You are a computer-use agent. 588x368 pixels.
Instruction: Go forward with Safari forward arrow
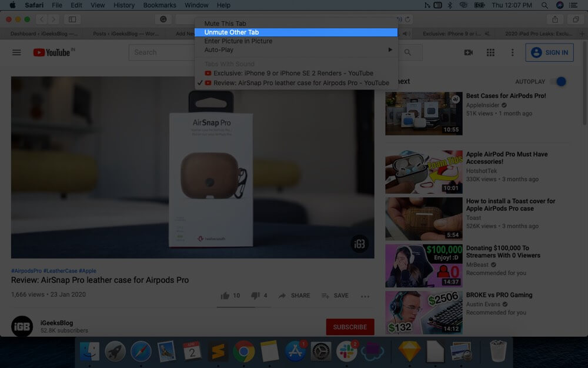tap(54, 19)
